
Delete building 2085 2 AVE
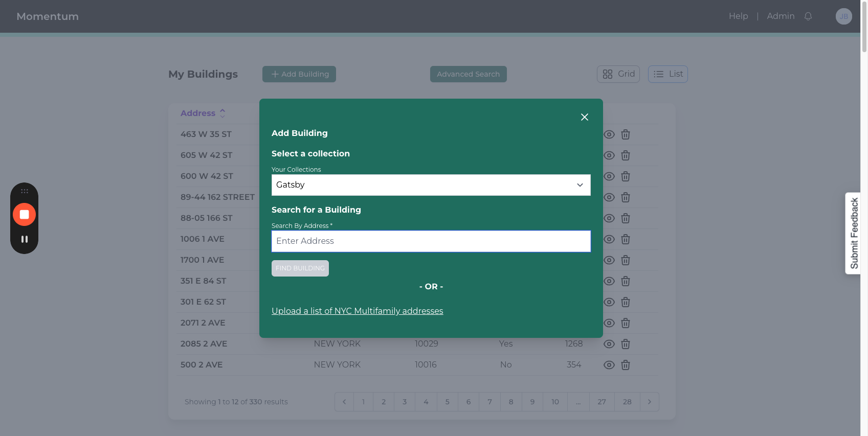626,344
